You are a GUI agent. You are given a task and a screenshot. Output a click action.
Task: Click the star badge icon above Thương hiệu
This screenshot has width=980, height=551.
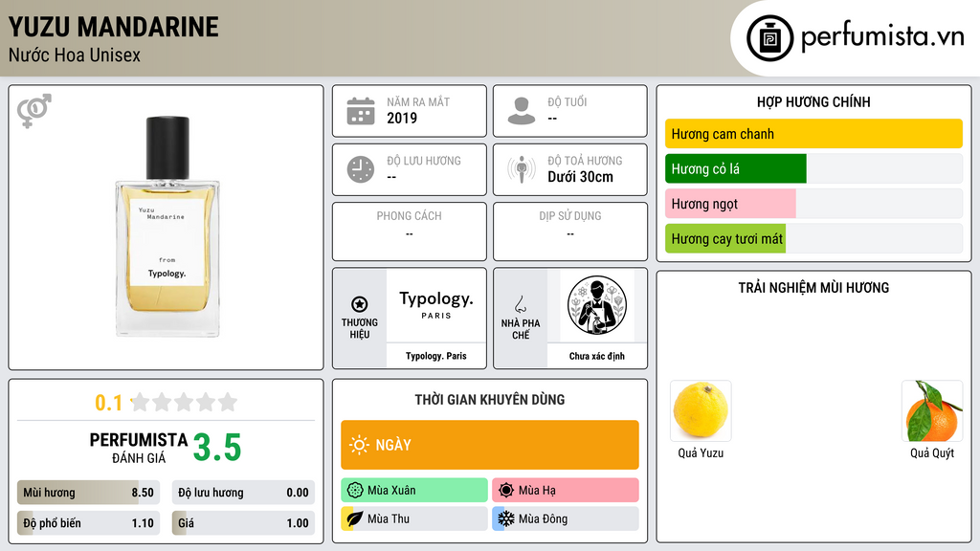click(x=360, y=304)
